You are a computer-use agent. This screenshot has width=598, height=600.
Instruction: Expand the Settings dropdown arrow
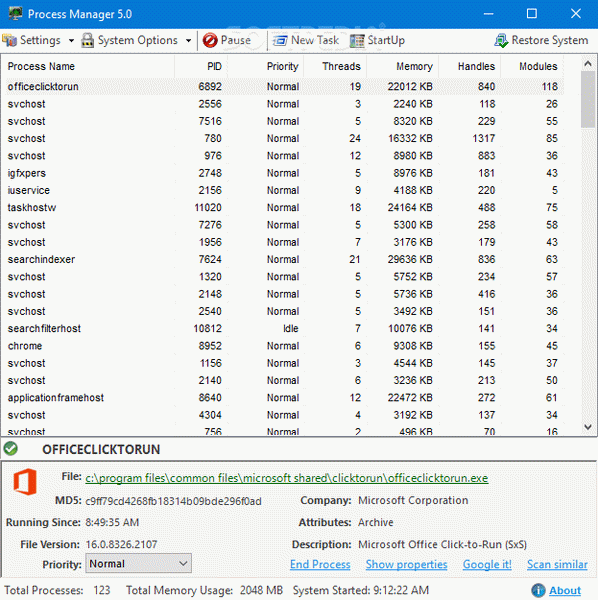click(x=71, y=41)
